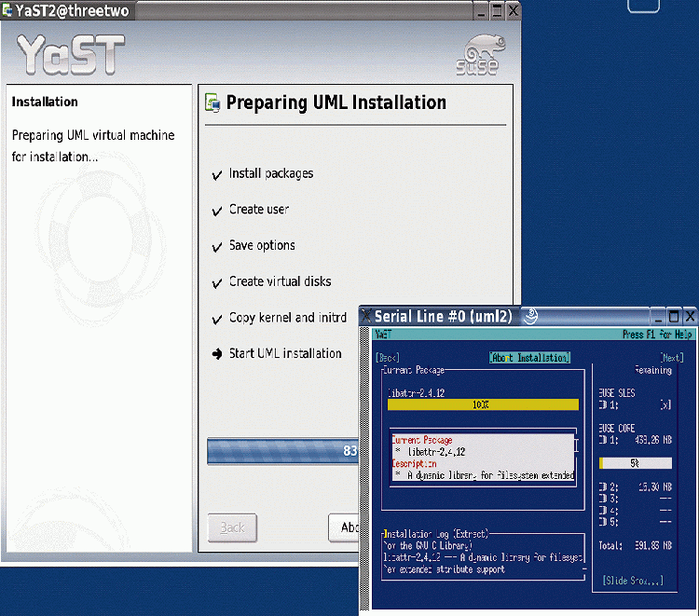The image size is (699, 616).
Task: Maximize the Serial Line #0 window
Action: click(x=674, y=317)
